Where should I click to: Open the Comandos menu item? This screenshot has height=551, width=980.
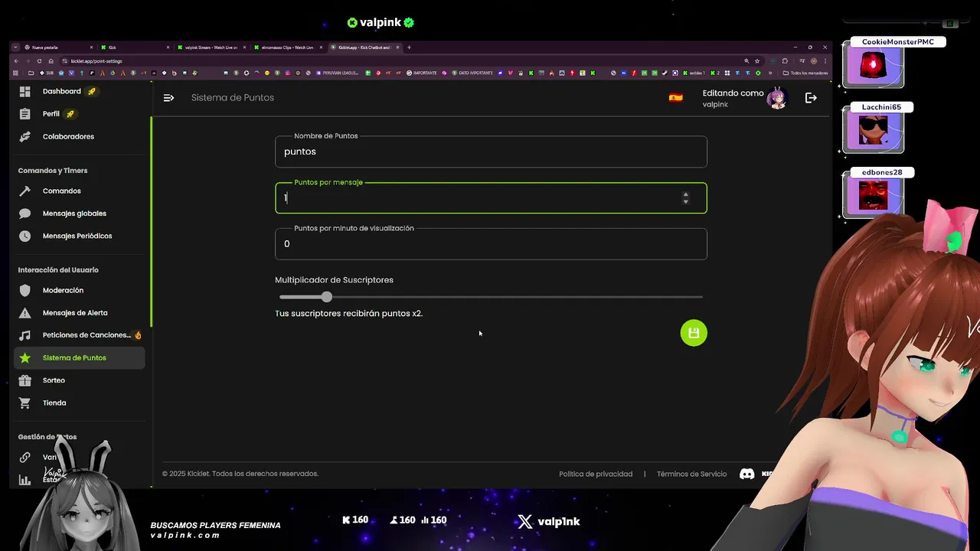coord(62,191)
